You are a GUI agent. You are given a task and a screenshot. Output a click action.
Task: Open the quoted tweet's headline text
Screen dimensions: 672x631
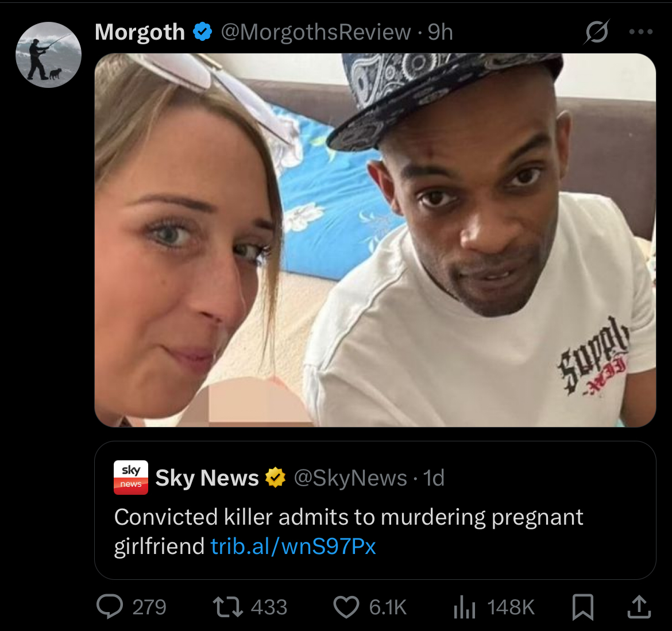(x=348, y=532)
